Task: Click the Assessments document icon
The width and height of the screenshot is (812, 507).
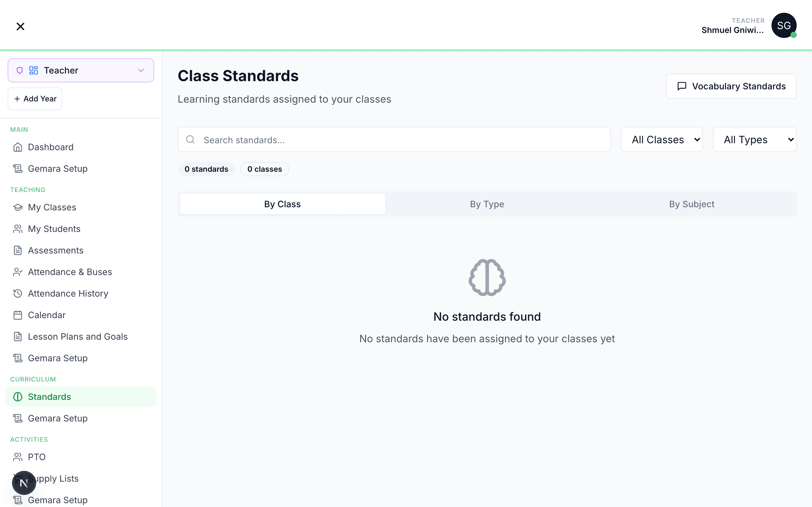Action: pyautogui.click(x=18, y=250)
